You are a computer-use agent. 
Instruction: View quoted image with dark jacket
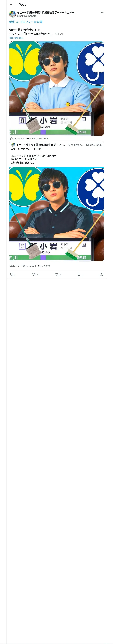coord(57,214)
